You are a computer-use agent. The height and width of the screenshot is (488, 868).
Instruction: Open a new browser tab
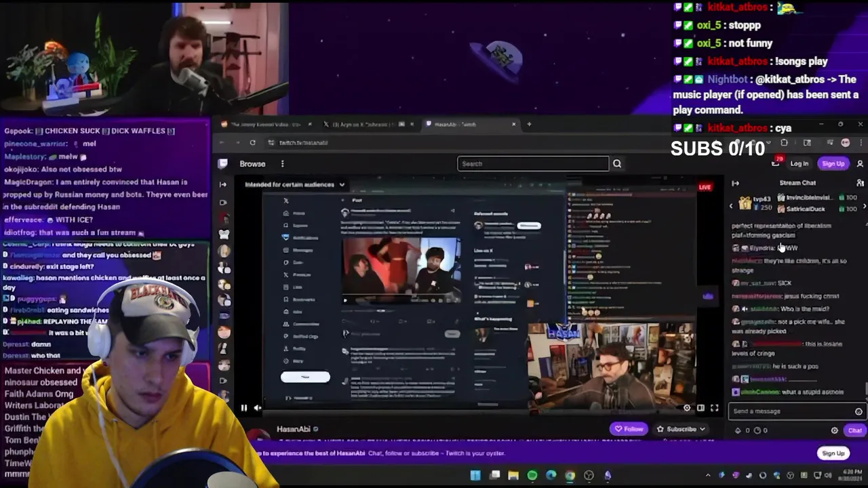point(530,124)
